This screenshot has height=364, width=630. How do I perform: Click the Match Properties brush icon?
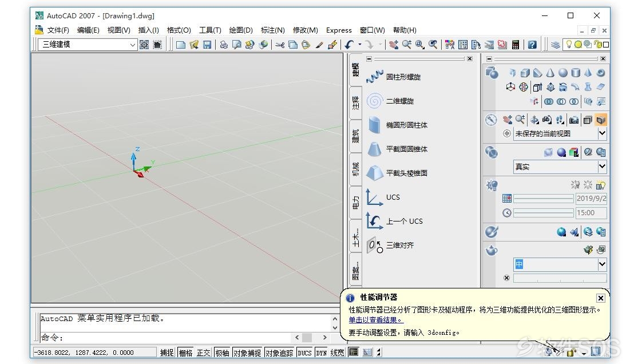click(x=319, y=45)
